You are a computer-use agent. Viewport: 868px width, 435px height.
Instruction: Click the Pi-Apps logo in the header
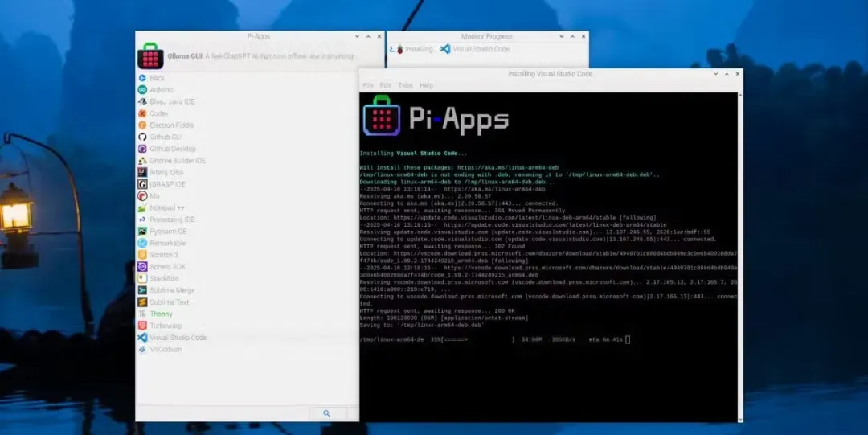click(150, 56)
